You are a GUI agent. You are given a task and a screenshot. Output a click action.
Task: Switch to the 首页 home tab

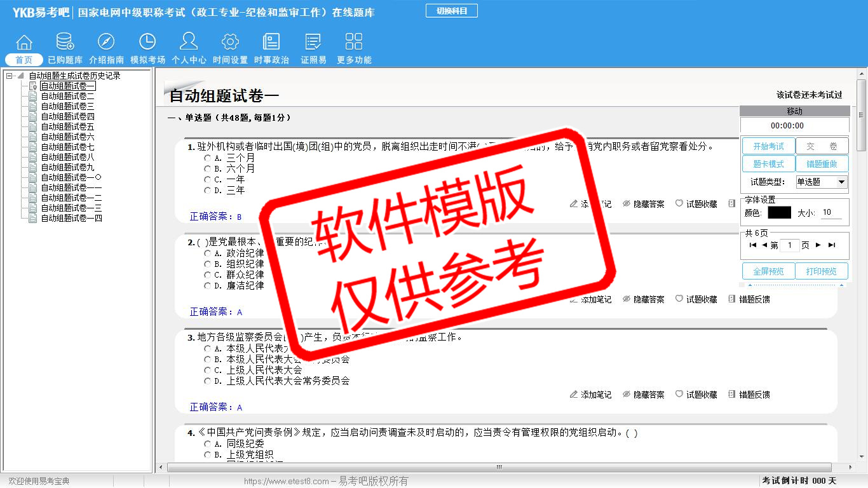pyautogui.click(x=24, y=60)
